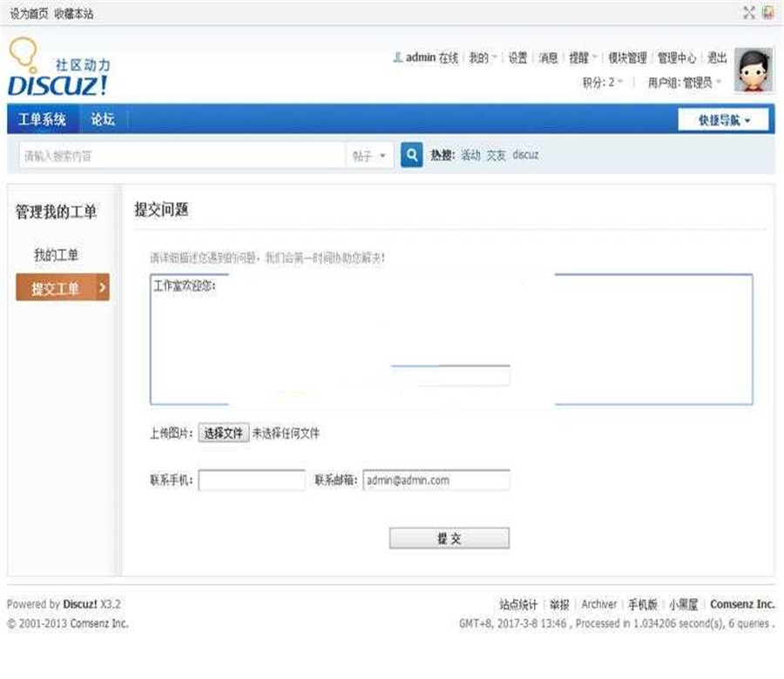Click the skin/theme icon in the top bar
Screen dimensions: 784x679
[x=767, y=12]
